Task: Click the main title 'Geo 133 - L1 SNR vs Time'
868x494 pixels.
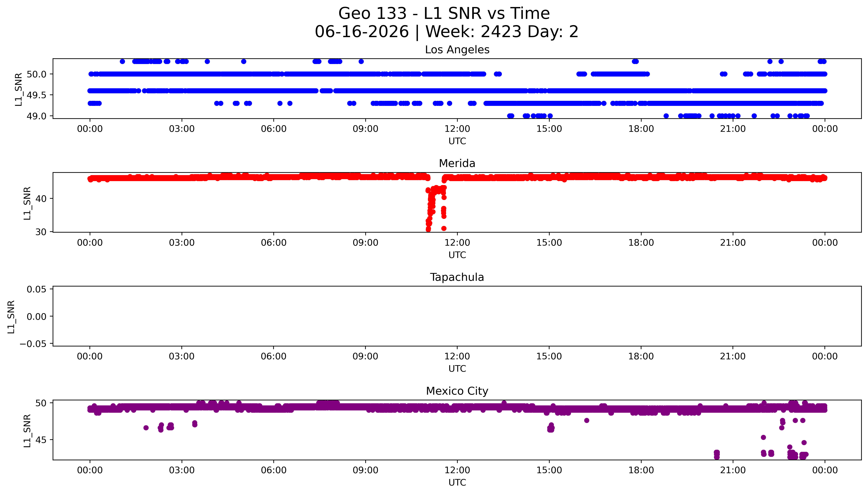Action: point(444,14)
